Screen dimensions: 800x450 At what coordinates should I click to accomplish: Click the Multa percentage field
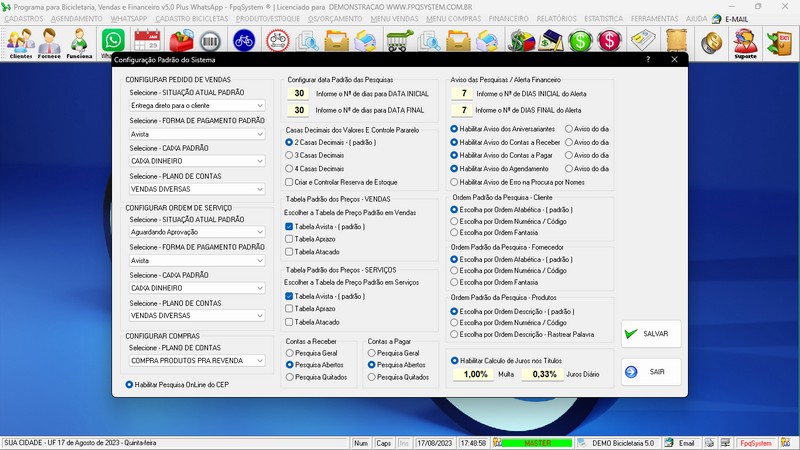[x=475, y=374]
